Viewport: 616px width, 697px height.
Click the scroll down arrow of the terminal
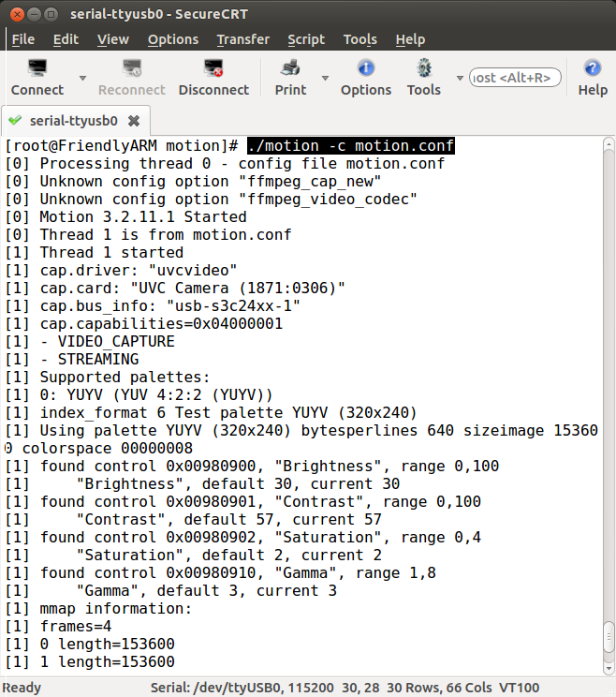(609, 668)
